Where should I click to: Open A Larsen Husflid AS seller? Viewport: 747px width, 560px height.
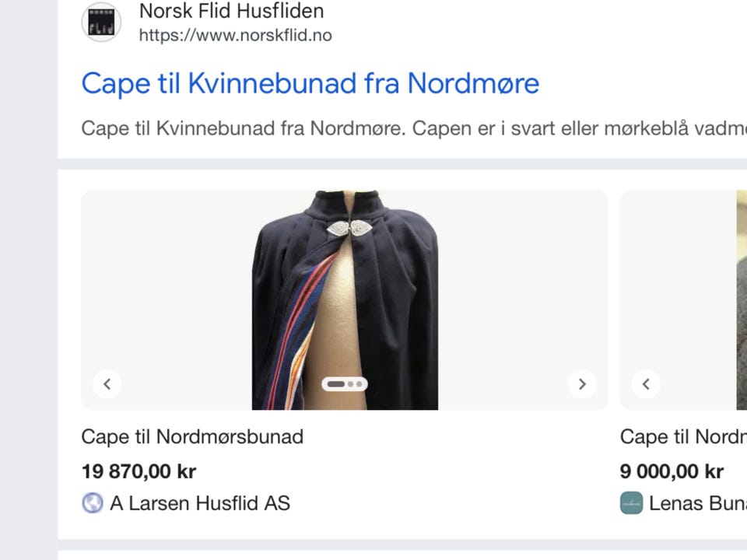(200, 503)
